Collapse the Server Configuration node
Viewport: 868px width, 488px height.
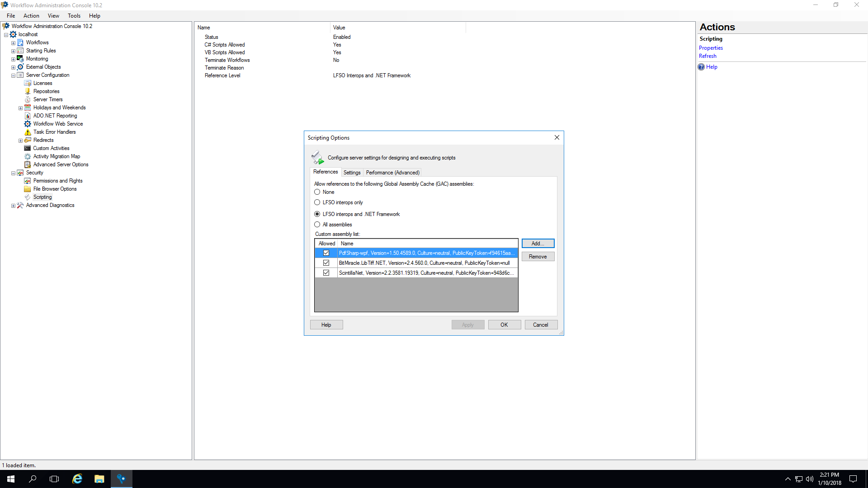[13, 75]
